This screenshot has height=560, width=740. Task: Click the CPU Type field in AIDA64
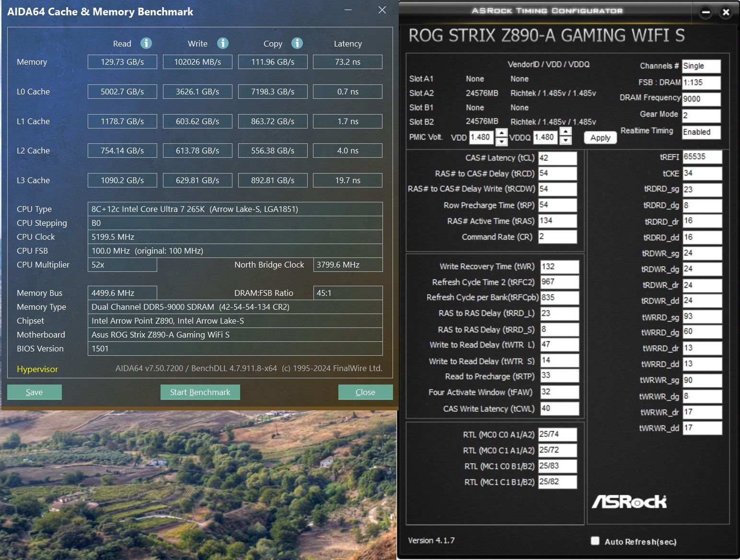tap(235, 209)
